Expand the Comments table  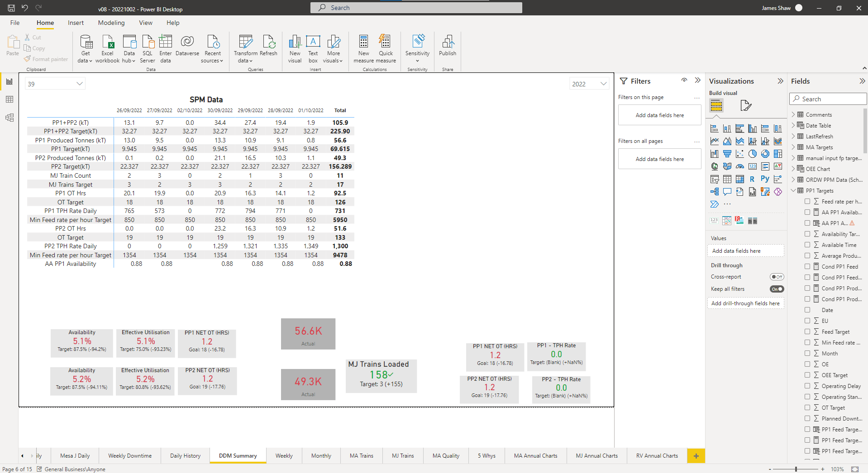click(x=793, y=114)
